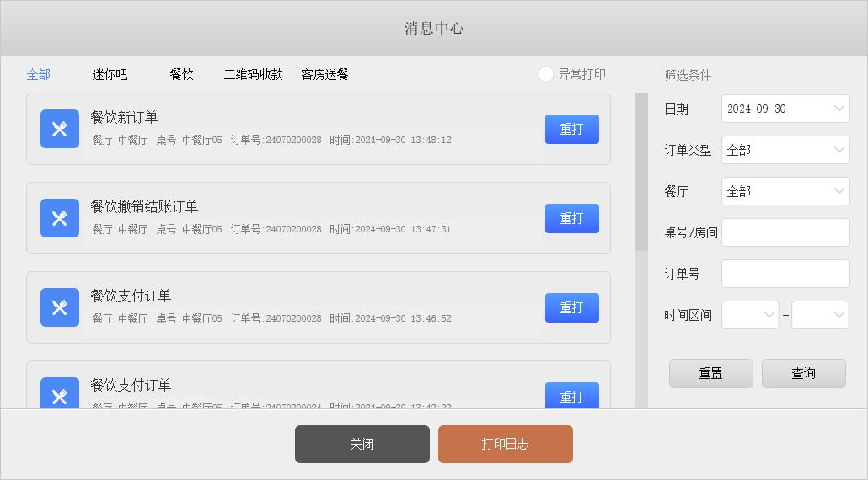Reprint the 餐饮新订单 message with 重打
868x480 pixels.
tap(571, 129)
